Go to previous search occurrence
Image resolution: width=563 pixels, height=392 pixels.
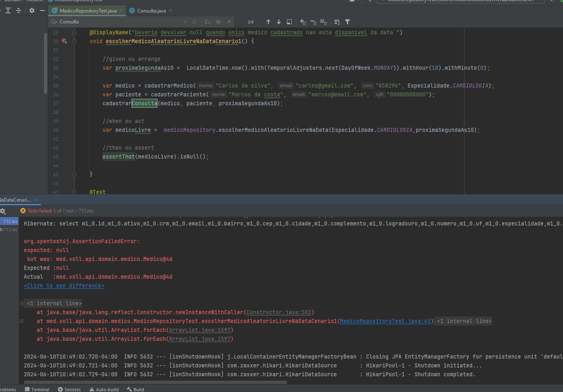pyautogui.click(x=268, y=22)
